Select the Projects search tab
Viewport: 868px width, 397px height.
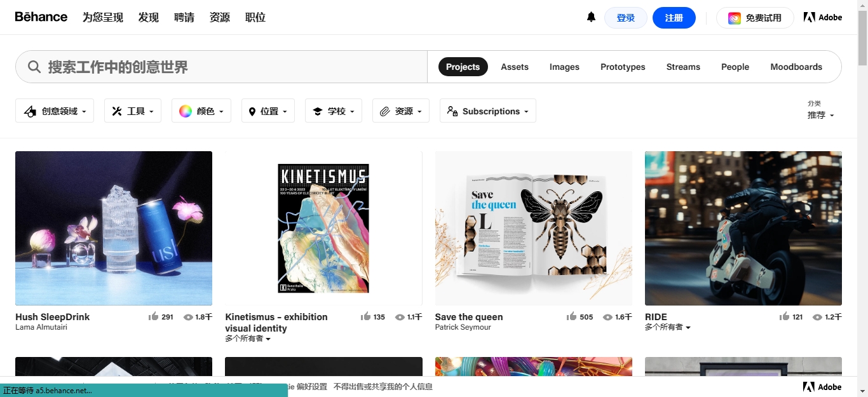463,67
